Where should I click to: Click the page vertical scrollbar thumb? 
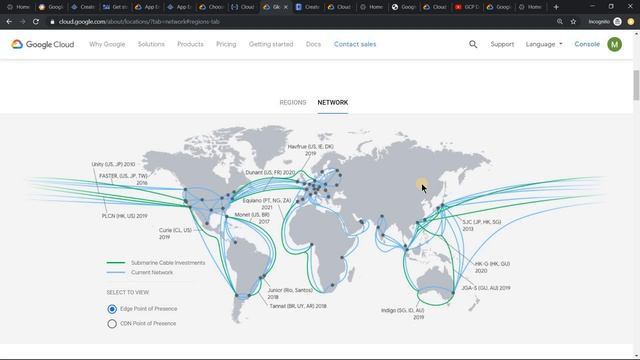(636, 85)
